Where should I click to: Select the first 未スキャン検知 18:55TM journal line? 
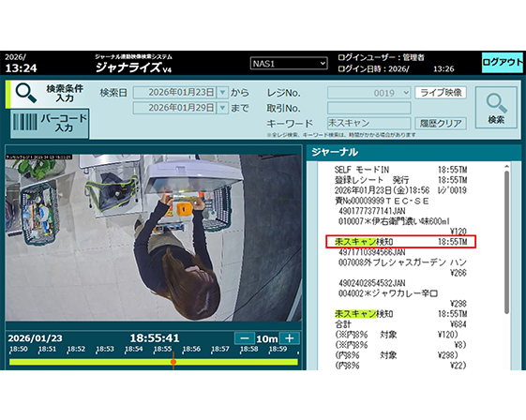pos(401,242)
